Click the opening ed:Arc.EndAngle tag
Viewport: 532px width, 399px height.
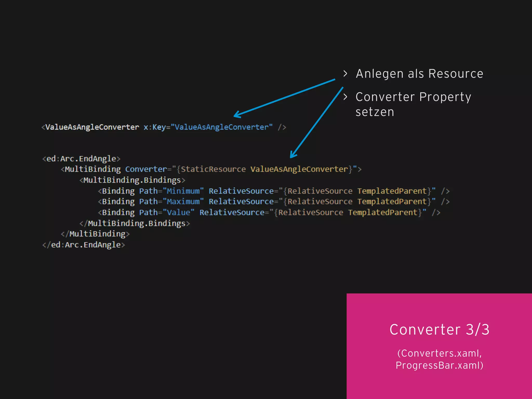81,159
